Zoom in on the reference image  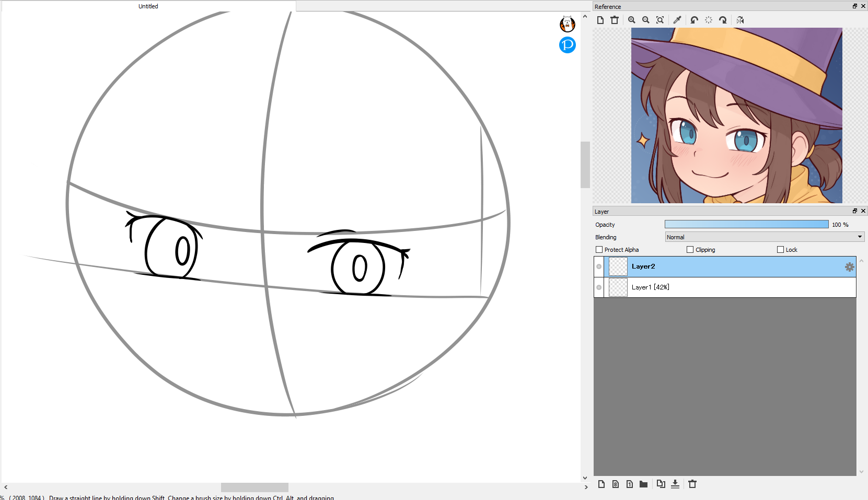[632, 20]
